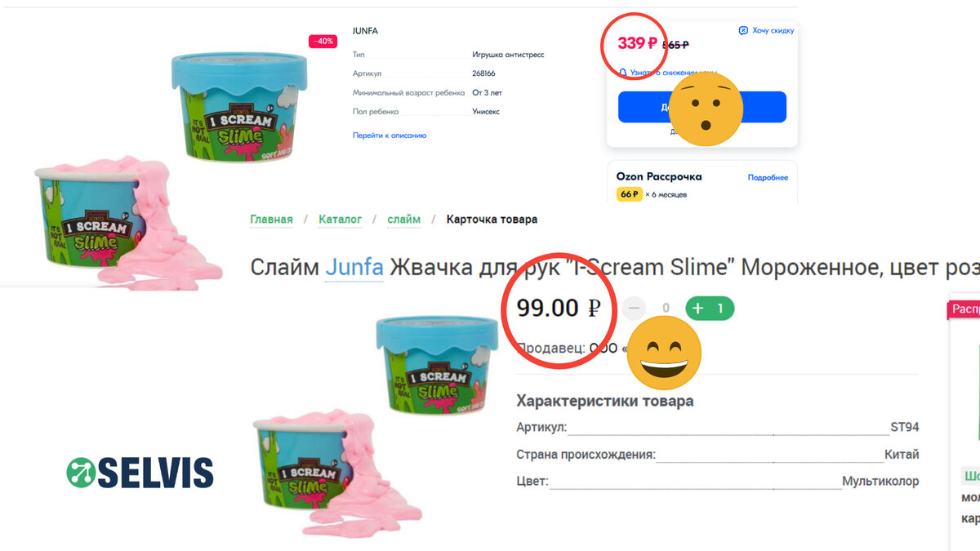The width and height of the screenshot is (980, 551).
Task: Decrease quantity with the minus button
Action: point(634,308)
